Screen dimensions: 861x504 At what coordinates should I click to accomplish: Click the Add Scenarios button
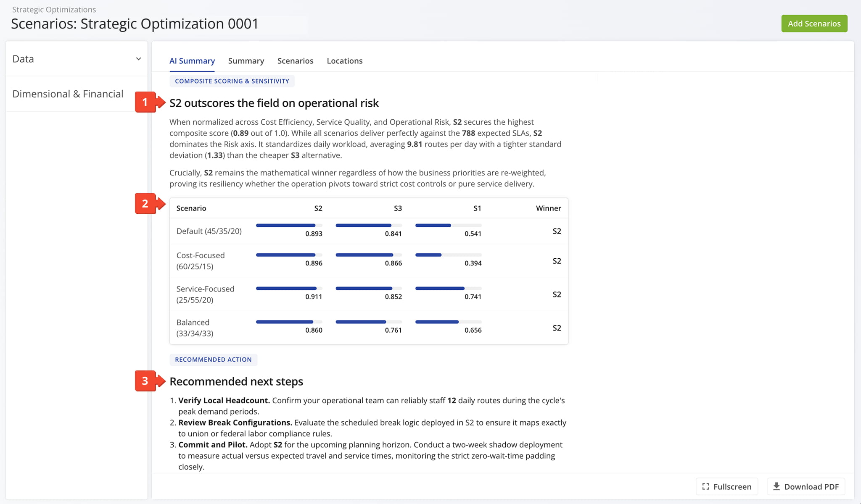pos(814,24)
